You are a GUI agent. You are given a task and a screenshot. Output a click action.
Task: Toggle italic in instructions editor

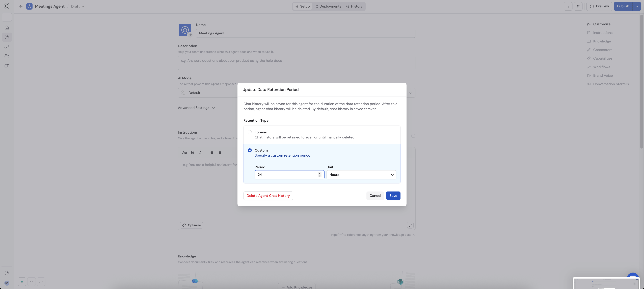200,152
